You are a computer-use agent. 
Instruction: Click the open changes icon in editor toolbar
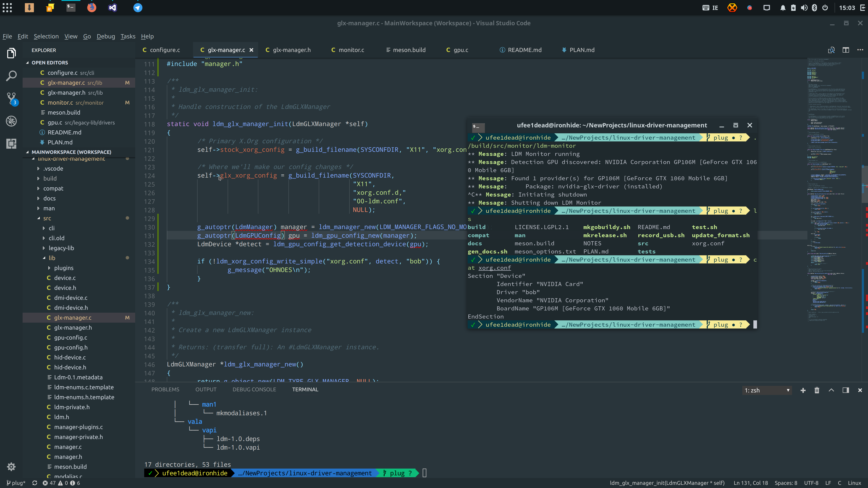[831, 50]
